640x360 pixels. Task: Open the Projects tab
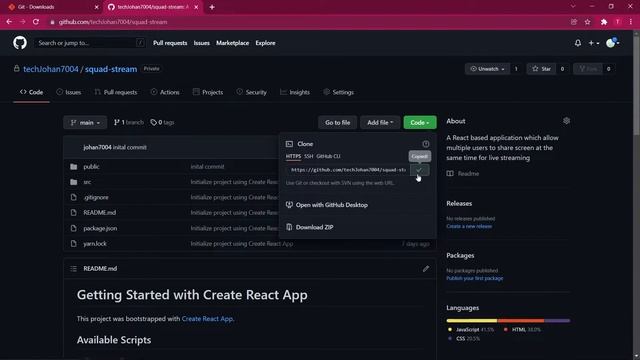point(208,92)
